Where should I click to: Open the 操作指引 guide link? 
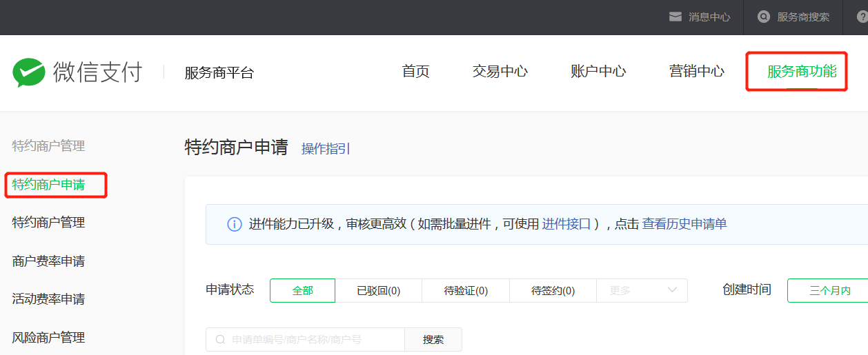326,148
